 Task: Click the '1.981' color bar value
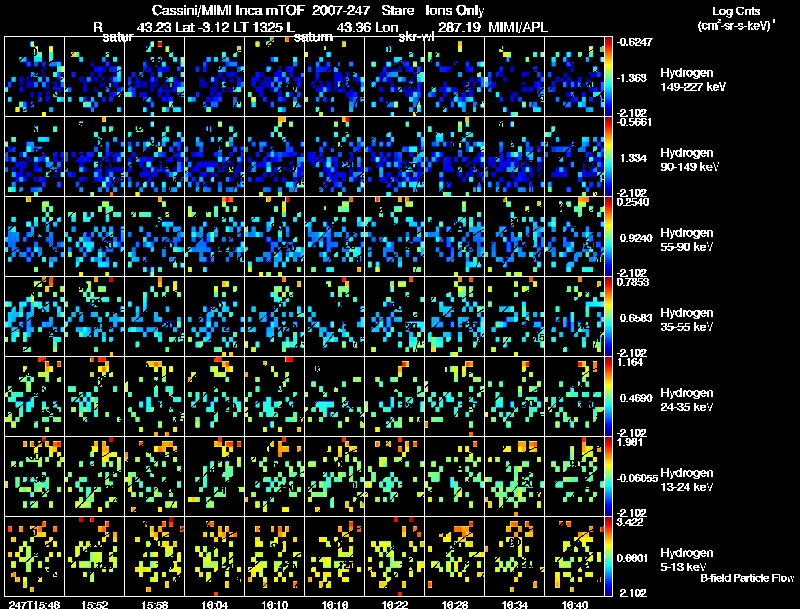[631, 442]
